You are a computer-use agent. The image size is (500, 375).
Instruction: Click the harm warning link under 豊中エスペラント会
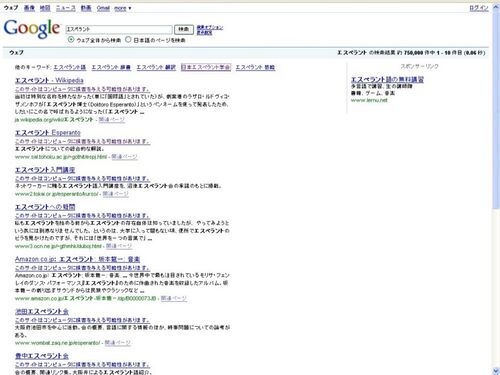pos(82,365)
